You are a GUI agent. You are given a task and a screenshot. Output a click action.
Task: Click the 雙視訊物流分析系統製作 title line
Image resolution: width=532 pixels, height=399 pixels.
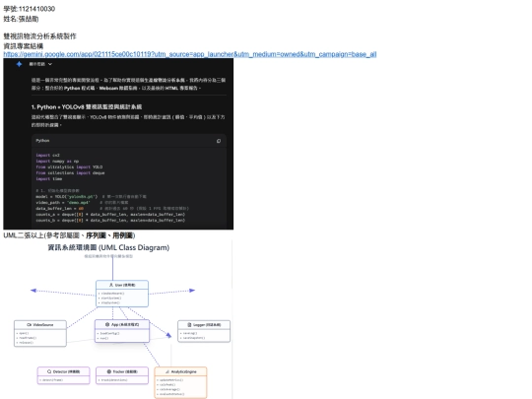pyautogui.click(x=39, y=36)
